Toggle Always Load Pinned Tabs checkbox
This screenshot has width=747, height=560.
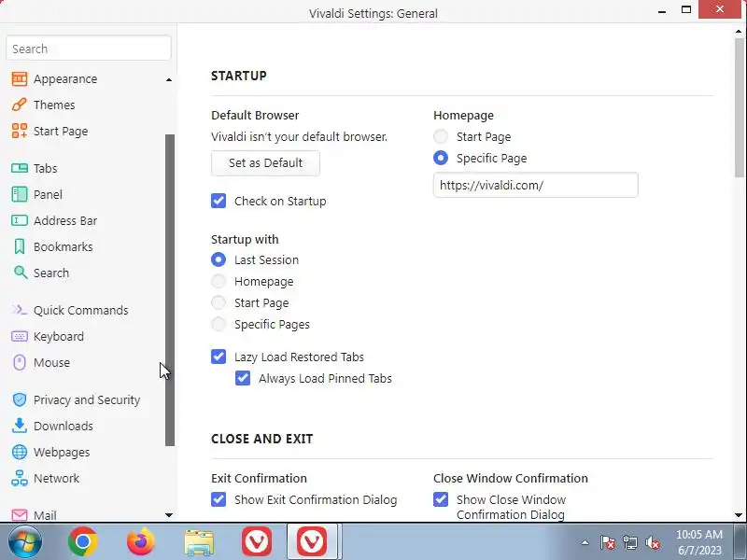(243, 378)
